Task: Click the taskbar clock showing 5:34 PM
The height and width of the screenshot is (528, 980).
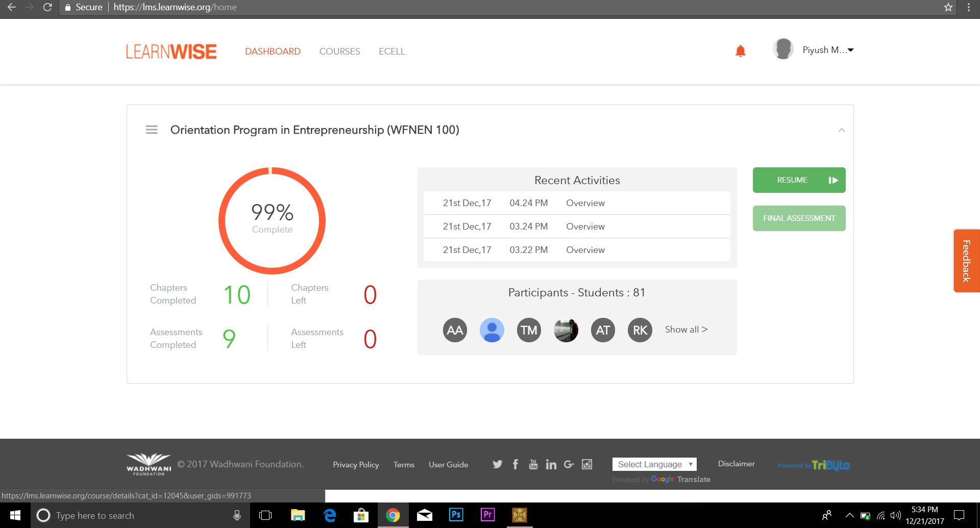Action: coord(924,515)
